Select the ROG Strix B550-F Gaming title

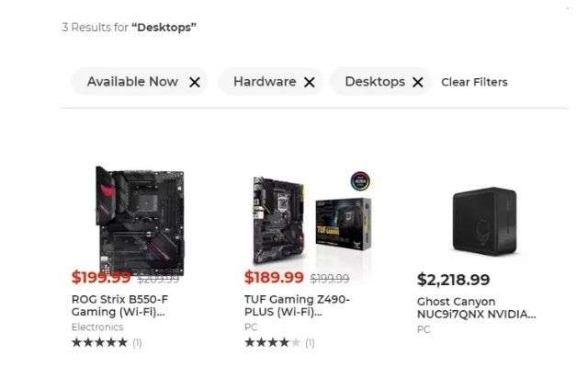point(119,305)
